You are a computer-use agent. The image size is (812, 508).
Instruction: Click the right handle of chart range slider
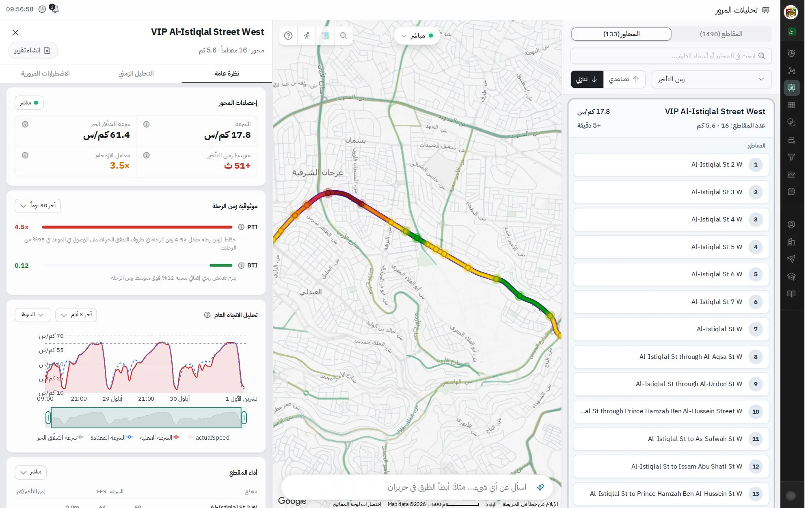pos(244,418)
